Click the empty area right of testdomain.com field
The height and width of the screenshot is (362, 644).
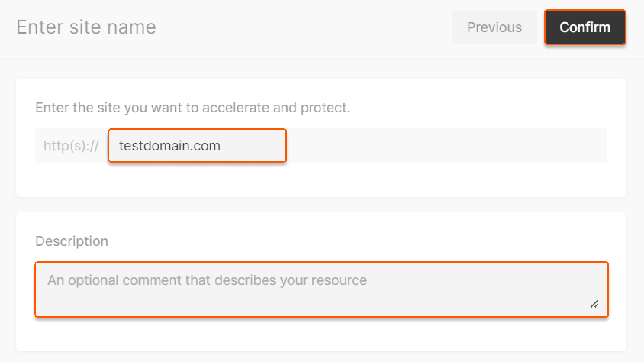click(x=445, y=146)
